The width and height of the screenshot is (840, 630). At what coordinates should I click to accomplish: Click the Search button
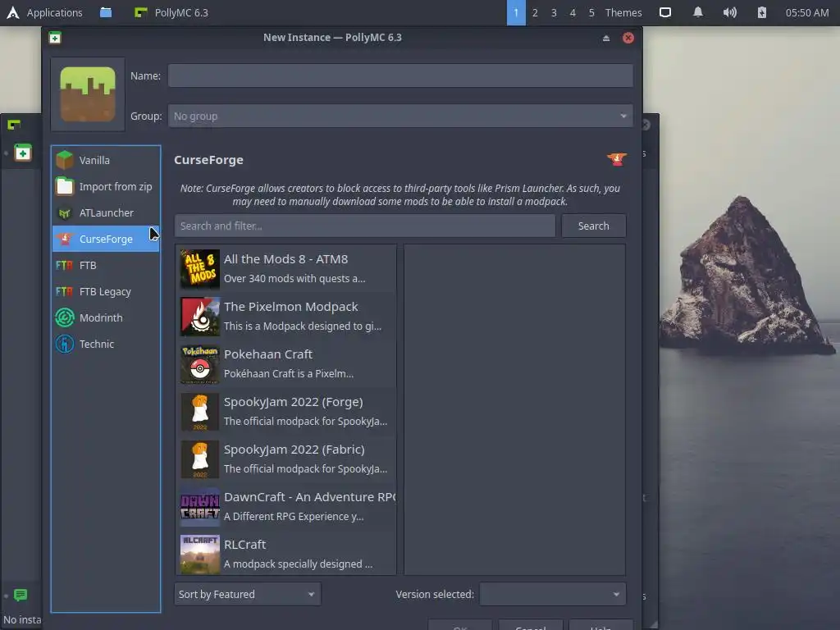pos(594,226)
